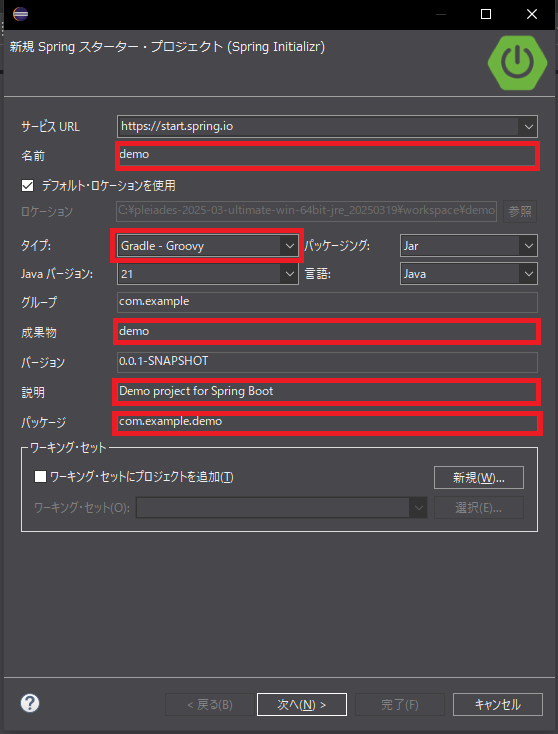Close the Spring Starter dialog
This screenshot has width=558, height=734.
point(532,14)
